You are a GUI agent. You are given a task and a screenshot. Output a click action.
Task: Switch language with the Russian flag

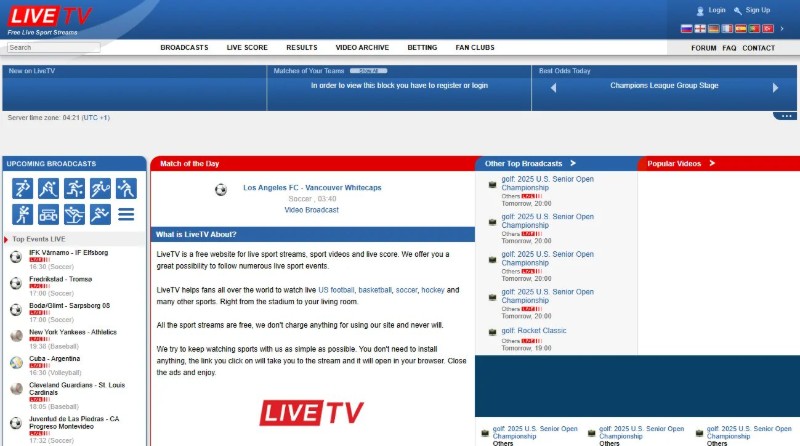687,29
